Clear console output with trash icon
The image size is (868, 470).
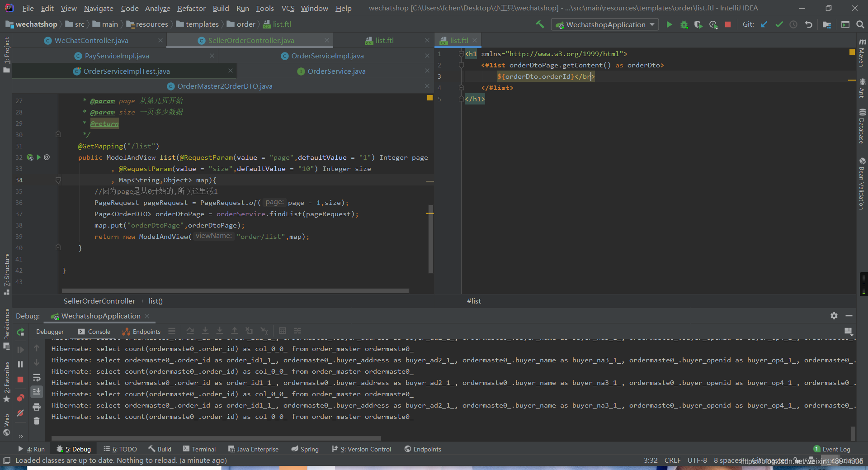tap(37, 421)
